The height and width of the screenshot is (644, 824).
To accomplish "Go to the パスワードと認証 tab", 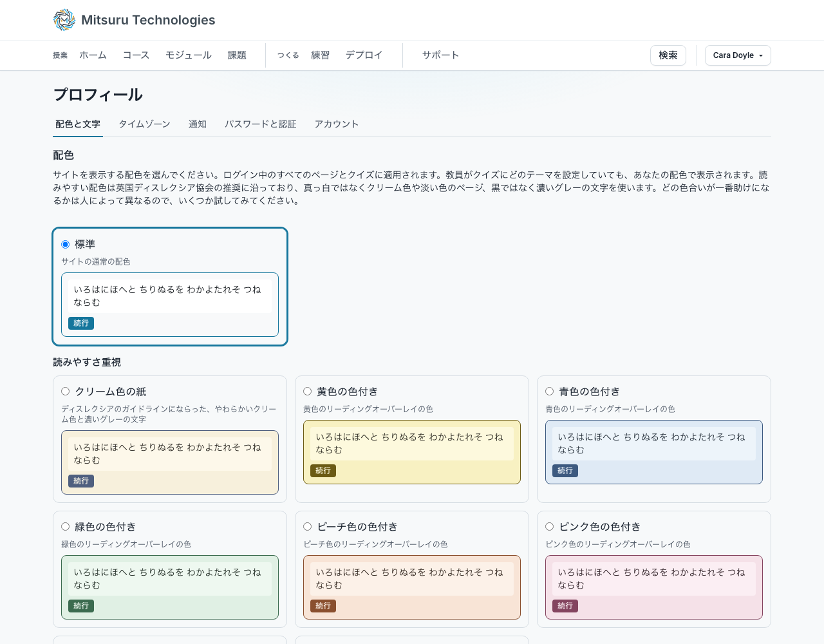I will click(x=261, y=124).
